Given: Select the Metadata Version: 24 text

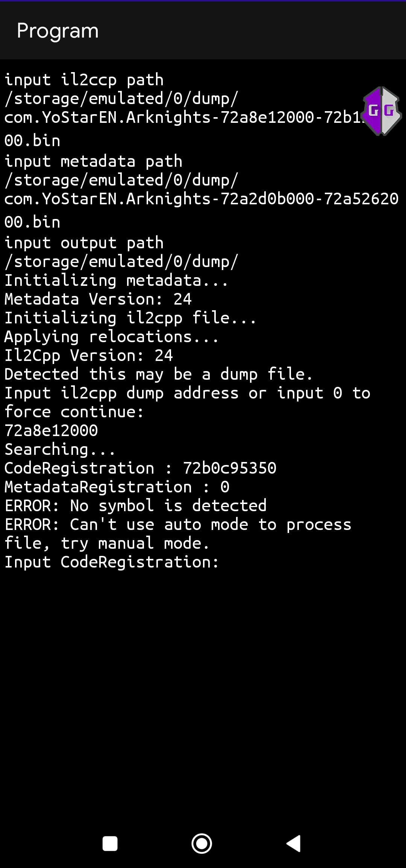Looking at the screenshot, I should click(x=98, y=299).
